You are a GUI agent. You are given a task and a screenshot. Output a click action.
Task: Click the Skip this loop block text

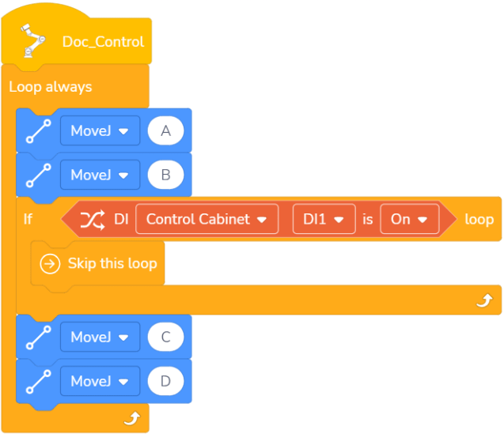point(112,263)
